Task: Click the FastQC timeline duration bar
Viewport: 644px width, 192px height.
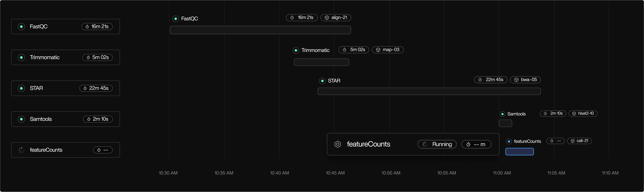Action: 260,30
